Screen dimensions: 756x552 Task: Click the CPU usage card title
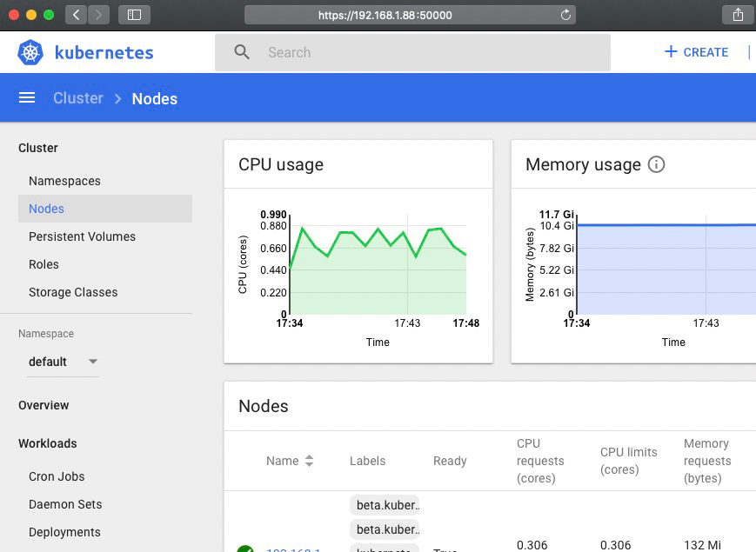pyautogui.click(x=281, y=165)
